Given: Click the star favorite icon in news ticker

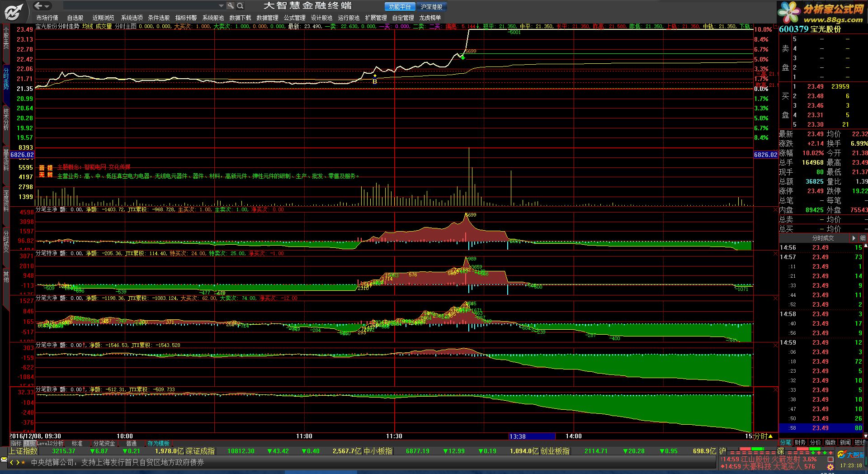Looking at the screenshot, I should (x=24, y=463).
